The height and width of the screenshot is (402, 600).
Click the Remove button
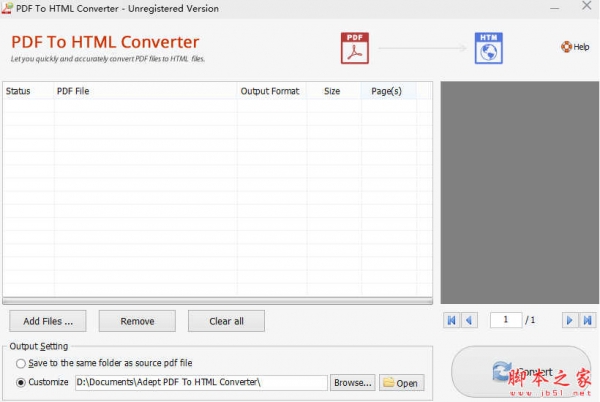click(x=137, y=321)
